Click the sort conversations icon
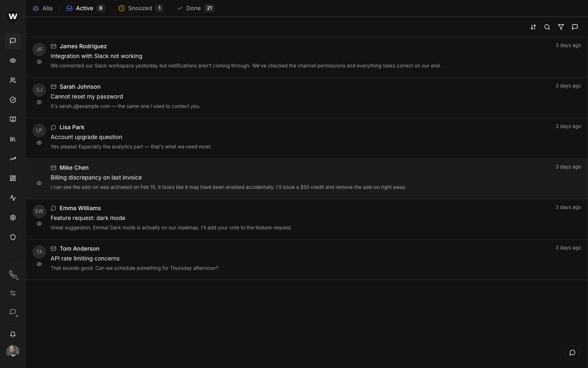Image resolution: width=588 pixels, height=368 pixels. point(533,27)
